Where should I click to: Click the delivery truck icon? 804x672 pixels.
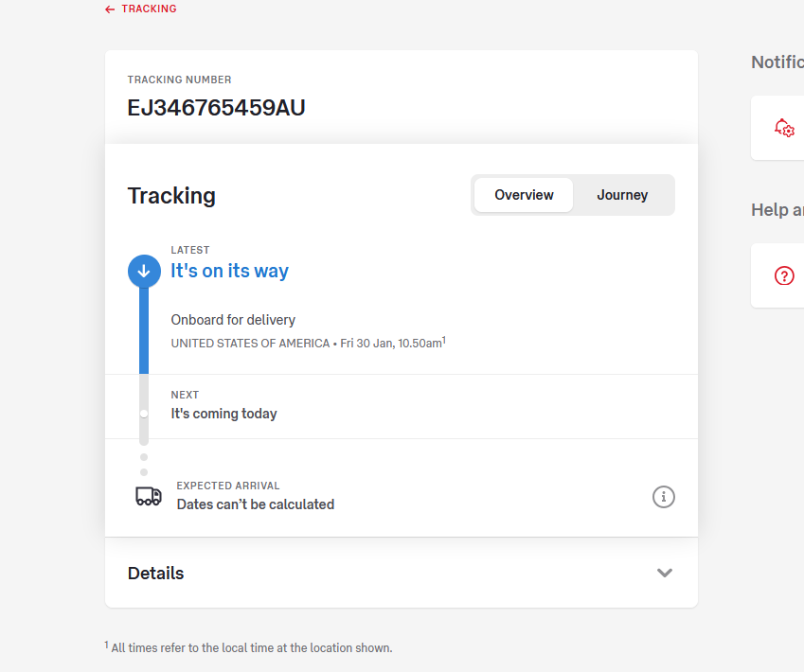pos(149,496)
